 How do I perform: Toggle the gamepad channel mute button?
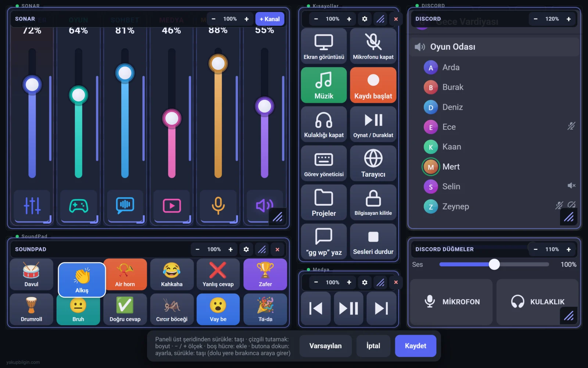[x=79, y=206]
